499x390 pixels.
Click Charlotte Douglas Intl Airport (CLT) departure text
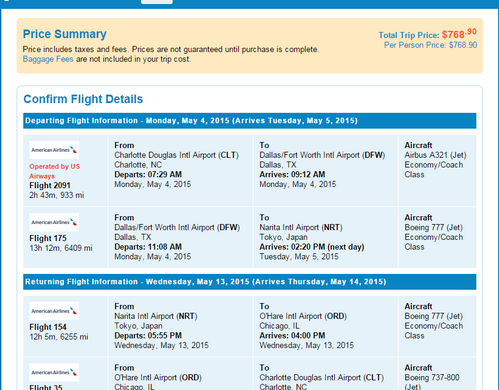176,155
